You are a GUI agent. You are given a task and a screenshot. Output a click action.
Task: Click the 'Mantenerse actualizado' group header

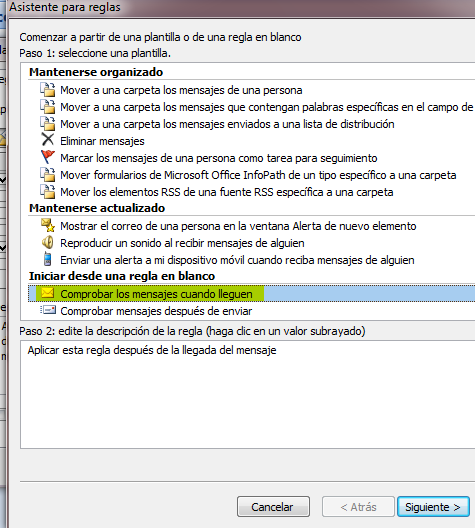click(97, 208)
